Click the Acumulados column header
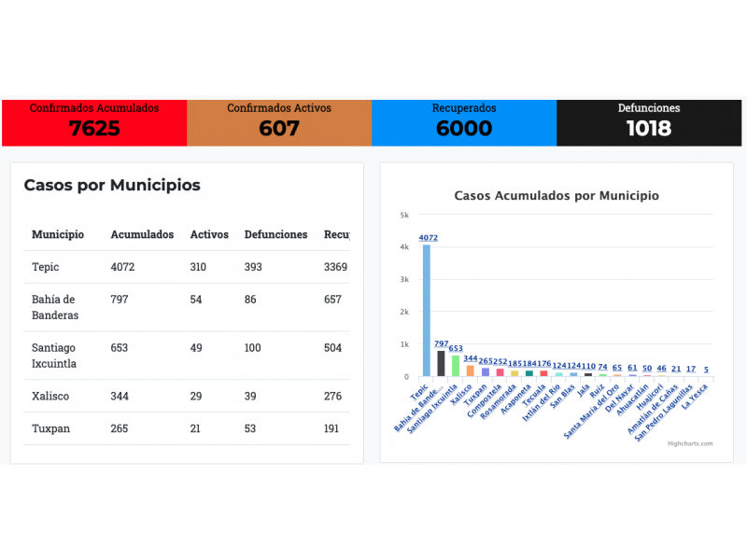This screenshot has width=747, height=560. point(142,234)
